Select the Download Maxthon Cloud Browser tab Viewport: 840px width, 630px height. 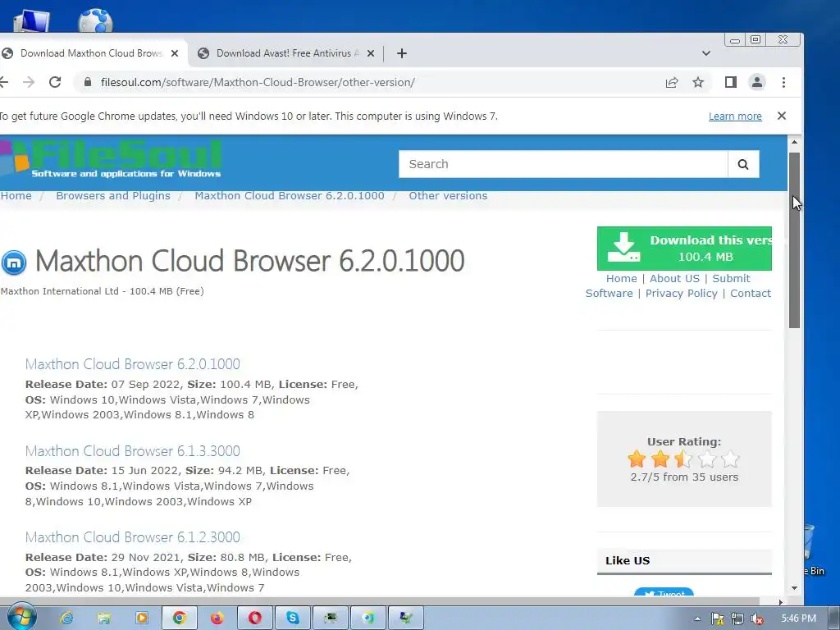tap(91, 53)
